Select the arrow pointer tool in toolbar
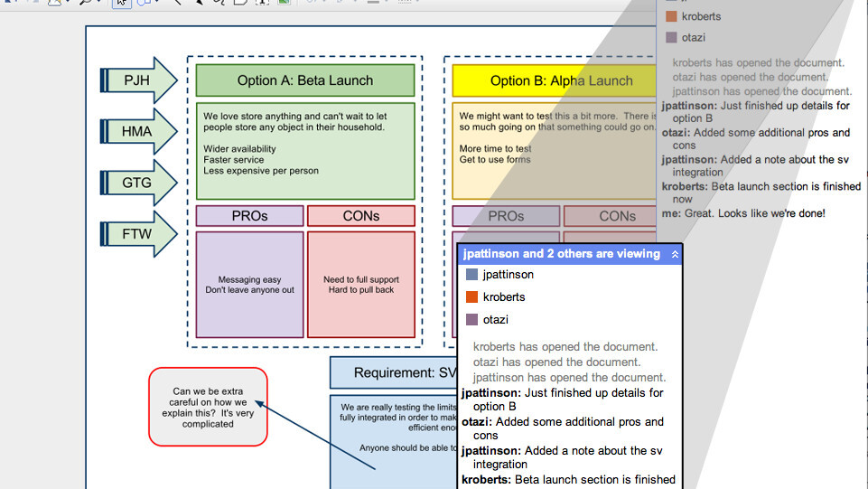The height and width of the screenshot is (489, 868). pyautogui.click(x=121, y=3)
